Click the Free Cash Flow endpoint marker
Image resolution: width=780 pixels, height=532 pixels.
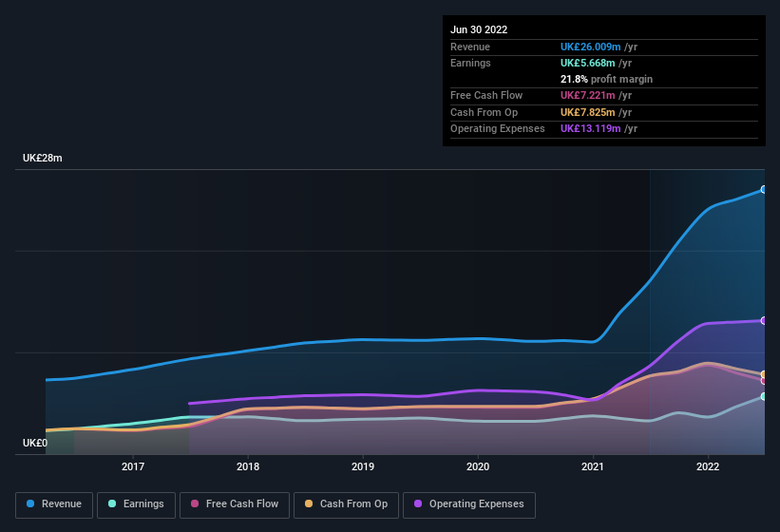tap(764, 381)
